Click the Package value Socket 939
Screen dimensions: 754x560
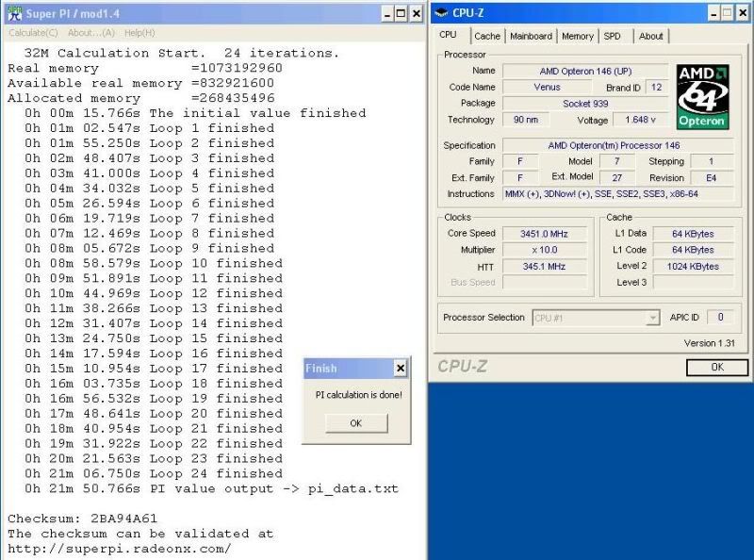585,104
